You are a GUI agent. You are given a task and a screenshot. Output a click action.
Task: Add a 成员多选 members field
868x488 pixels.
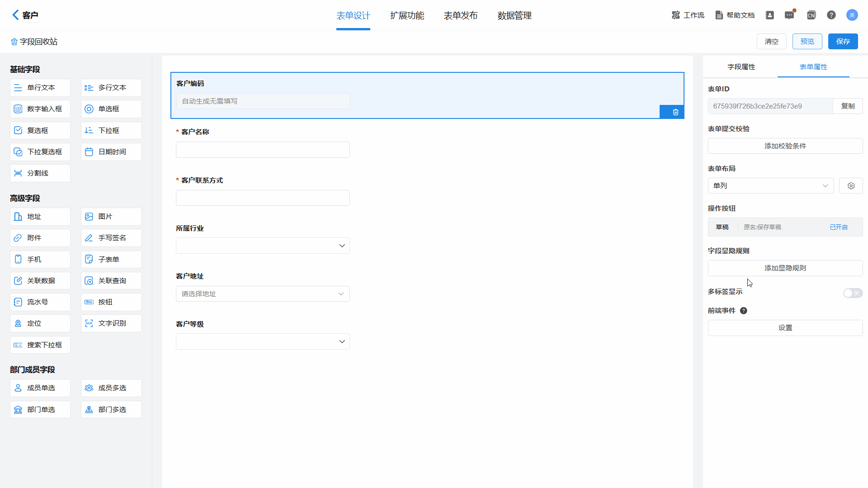tap(111, 388)
